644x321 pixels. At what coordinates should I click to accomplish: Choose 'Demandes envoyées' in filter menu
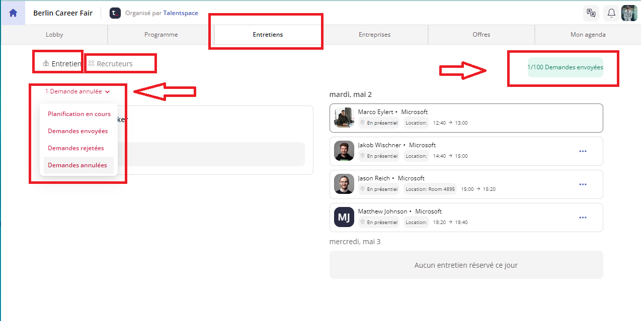point(79,131)
